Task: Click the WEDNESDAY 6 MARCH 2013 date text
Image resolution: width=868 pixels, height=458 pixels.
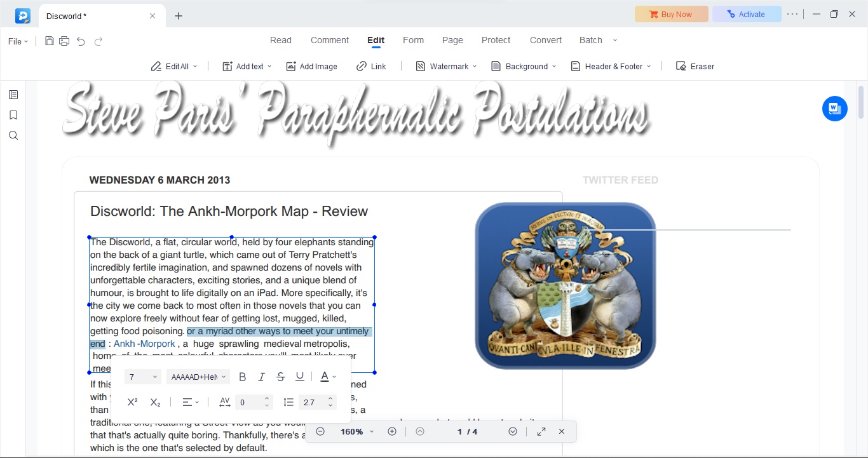Action: [x=159, y=180]
